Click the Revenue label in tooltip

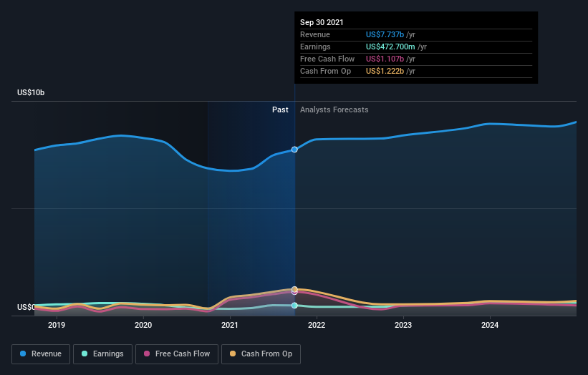[x=315, y=34]
